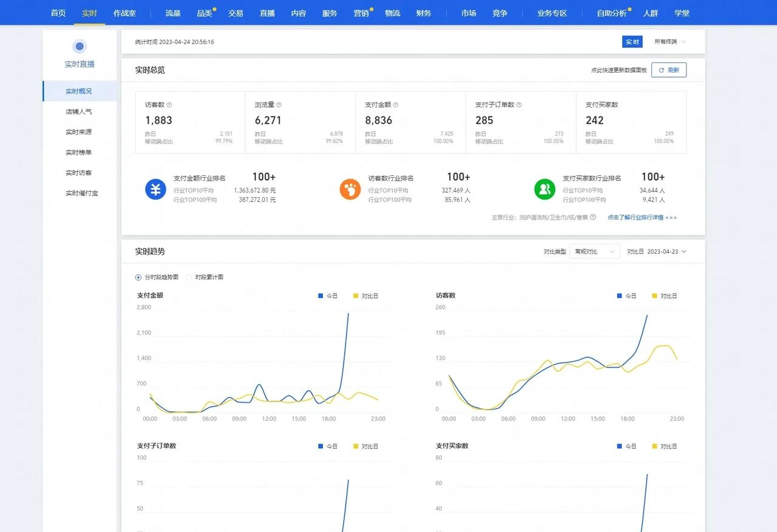Click help icon after 主营行业 text
This screenshot has height=532, width=777.
[x=593, y=217]
